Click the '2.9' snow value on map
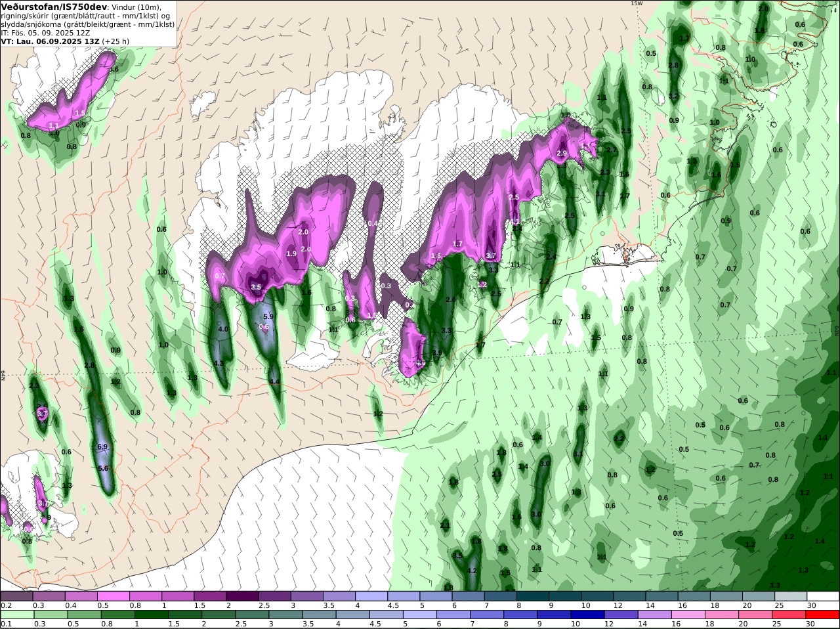840x629 pixels. pos(562,153)
